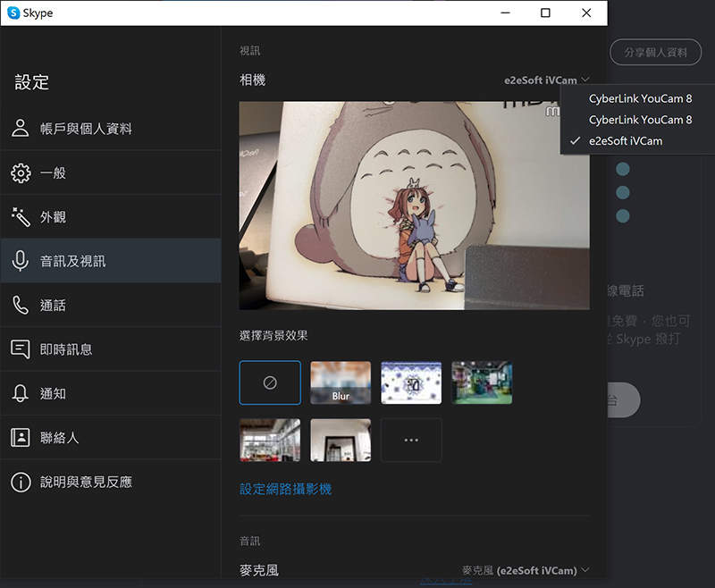The height and width of the screenshot is (588, 715).
Task: Open 即時訊息 via the chat bubble icon
Action: [x=21, y=349]
